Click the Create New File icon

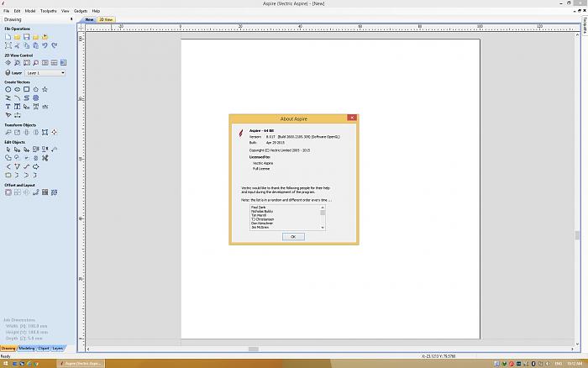tap(8, 37)
